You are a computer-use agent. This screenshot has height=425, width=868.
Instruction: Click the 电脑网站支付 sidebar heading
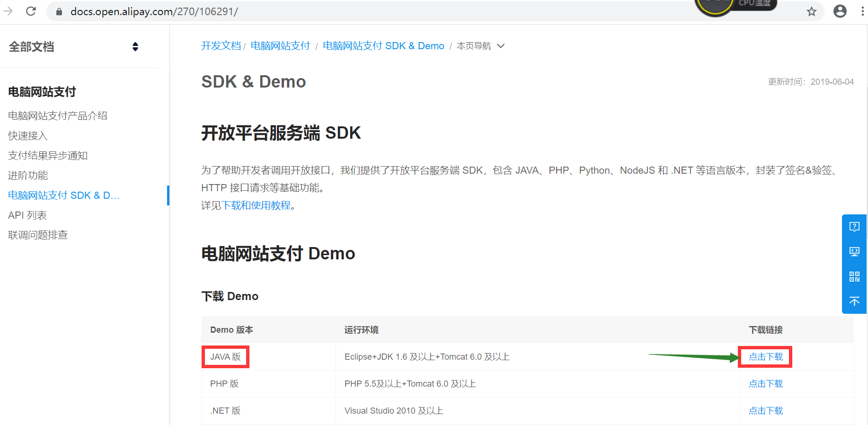42,92
